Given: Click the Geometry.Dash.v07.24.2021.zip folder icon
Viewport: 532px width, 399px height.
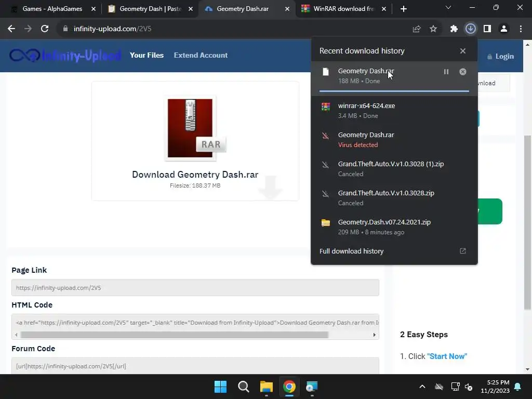Looking at the screenshot, I should pyautogui.click(x=326, y=223).
